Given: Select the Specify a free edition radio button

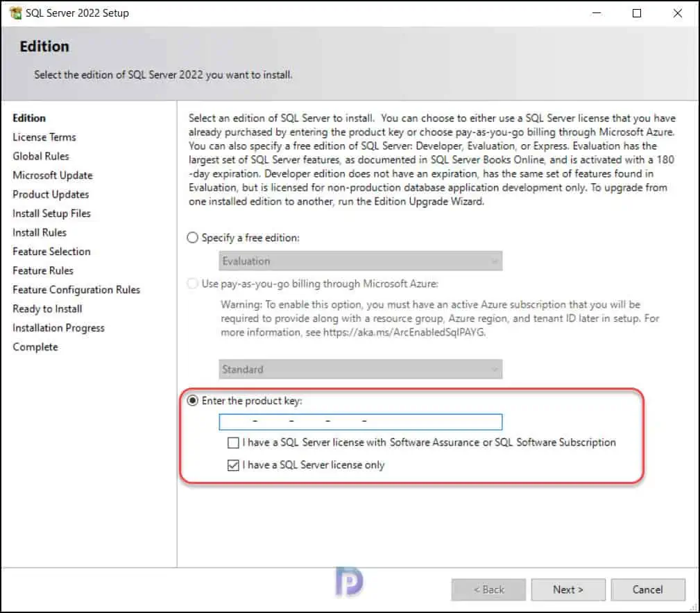Looking at the screenshot, I should pyautogui.click(x=192, y=238).
